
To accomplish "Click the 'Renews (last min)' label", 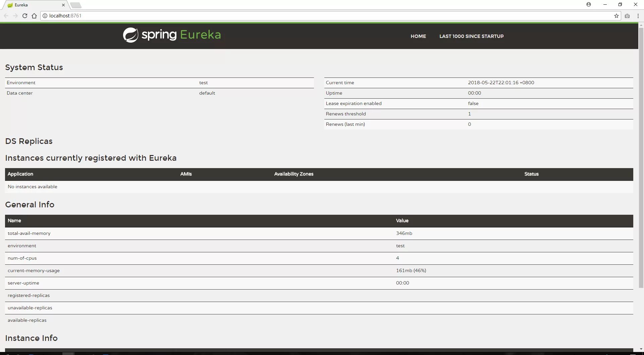I will click(345, 124).
